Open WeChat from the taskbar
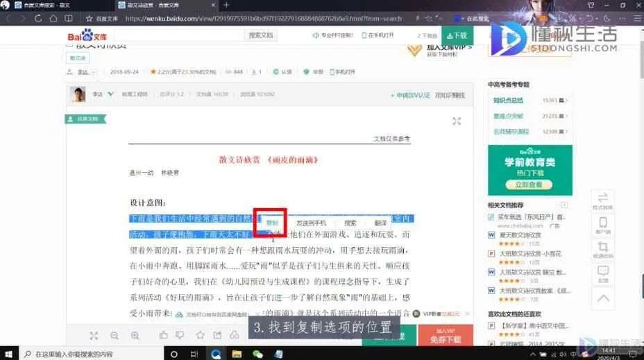644x360 pixels. pyautogui.click(x=257, y=354)
